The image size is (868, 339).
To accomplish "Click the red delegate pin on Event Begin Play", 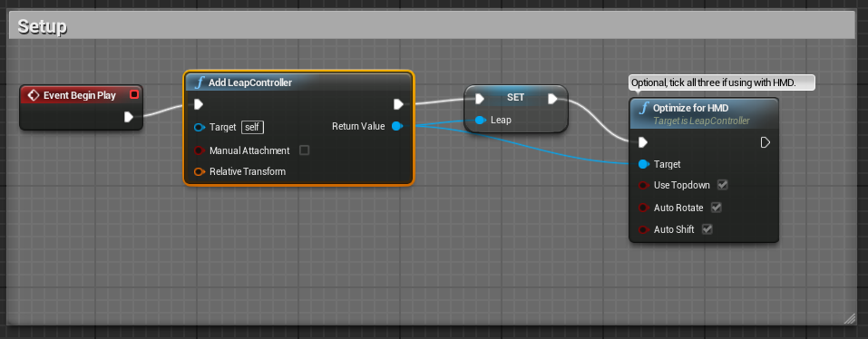I will point(133,94).
